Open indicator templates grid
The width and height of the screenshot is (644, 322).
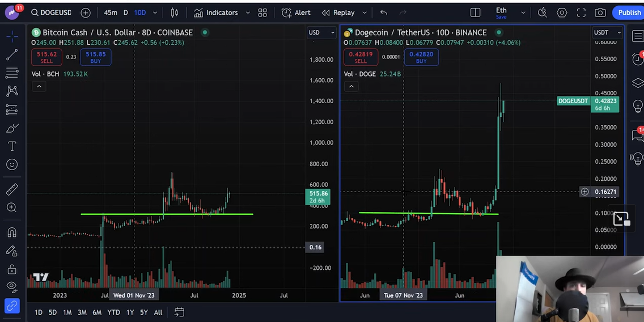(262, 12)
